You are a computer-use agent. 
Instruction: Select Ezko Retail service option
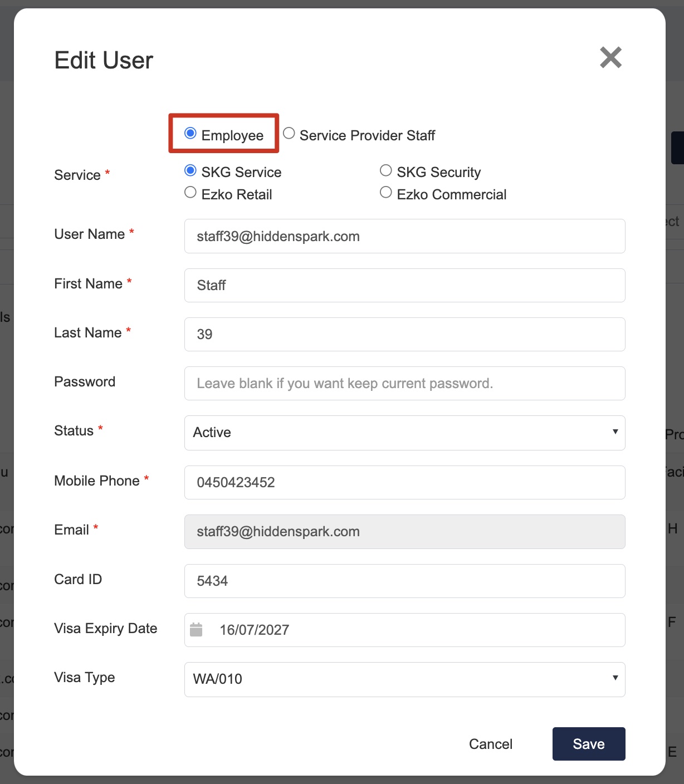tap(190, 192)
